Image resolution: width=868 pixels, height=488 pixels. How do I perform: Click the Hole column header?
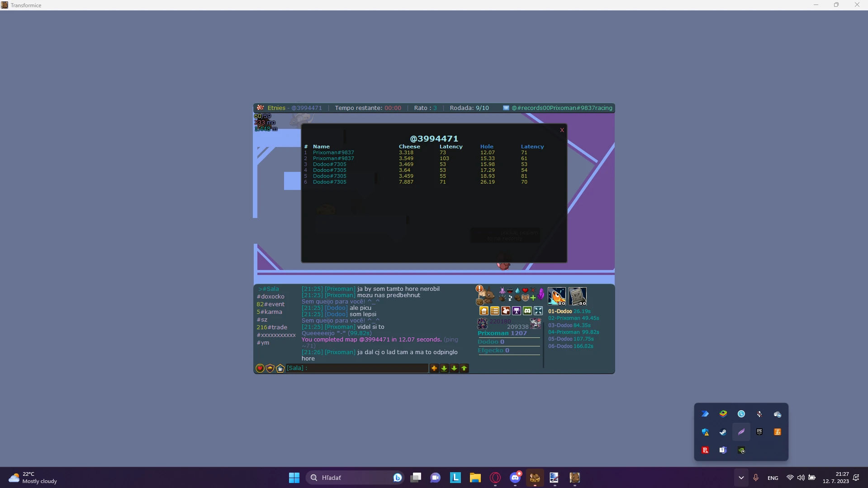(487, 147)
